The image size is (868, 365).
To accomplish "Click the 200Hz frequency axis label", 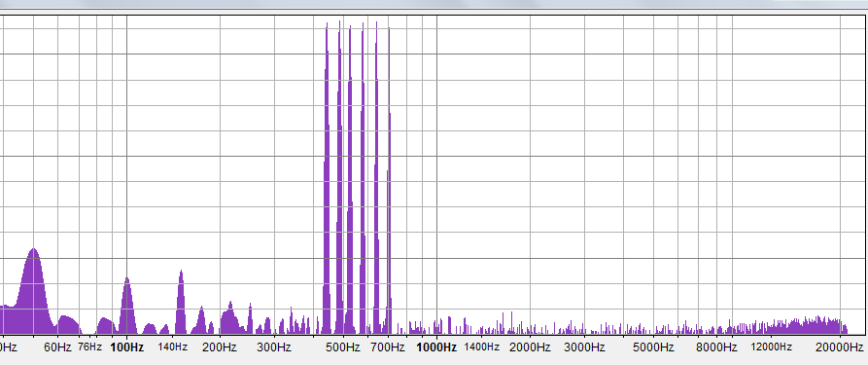I will coord(220,347).
